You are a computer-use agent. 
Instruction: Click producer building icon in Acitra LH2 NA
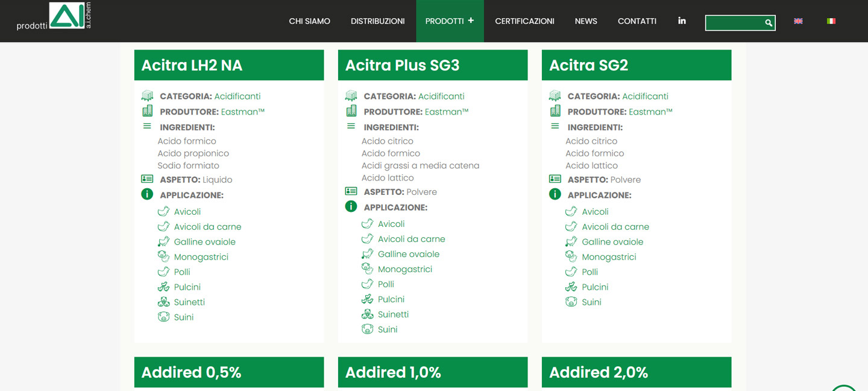(147, 111)
